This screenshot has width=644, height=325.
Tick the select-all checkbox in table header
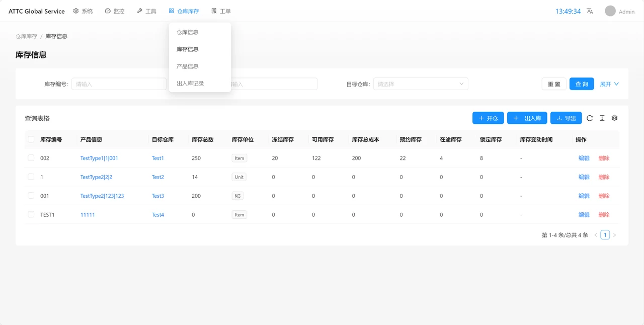(x=31, y=139)
